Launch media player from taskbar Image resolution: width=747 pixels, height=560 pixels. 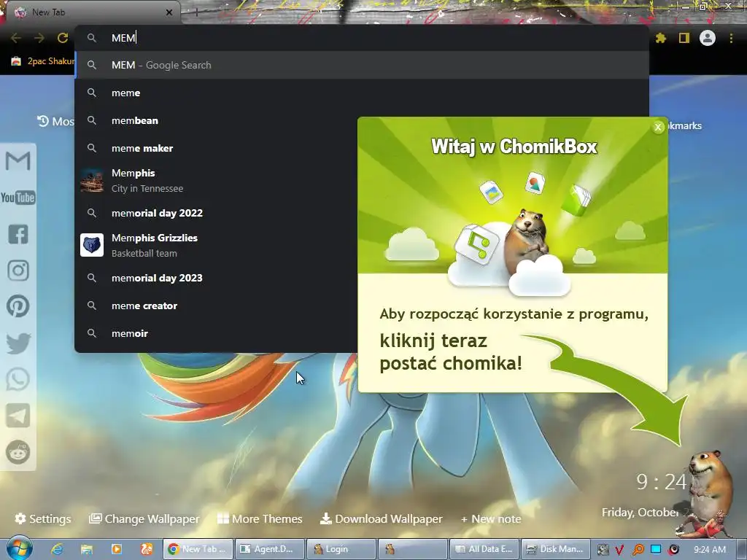117,549
